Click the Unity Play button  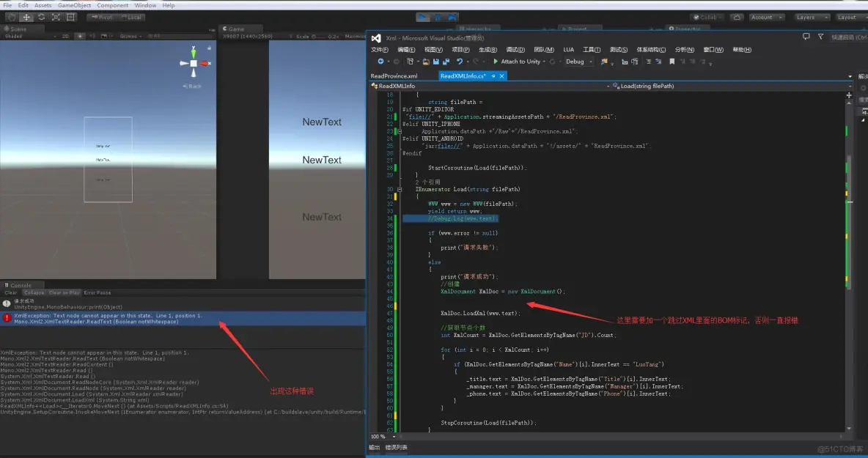(x=422, y=17)
